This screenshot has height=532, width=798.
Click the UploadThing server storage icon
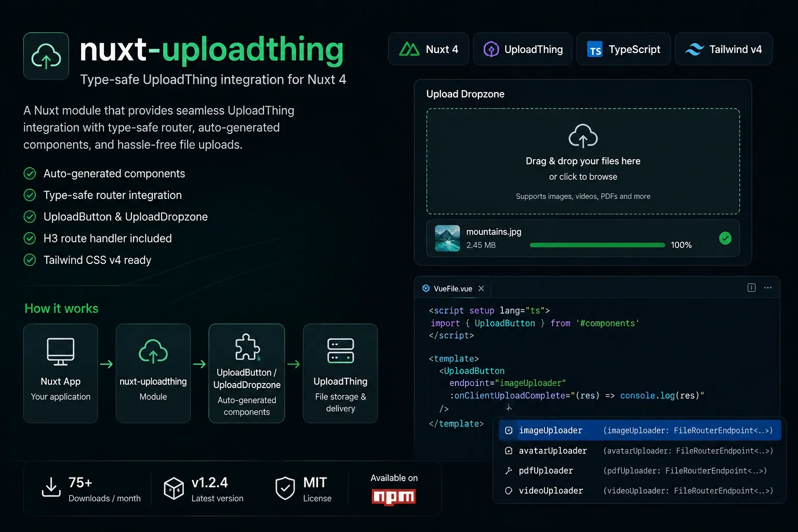(x=341, y=351)
